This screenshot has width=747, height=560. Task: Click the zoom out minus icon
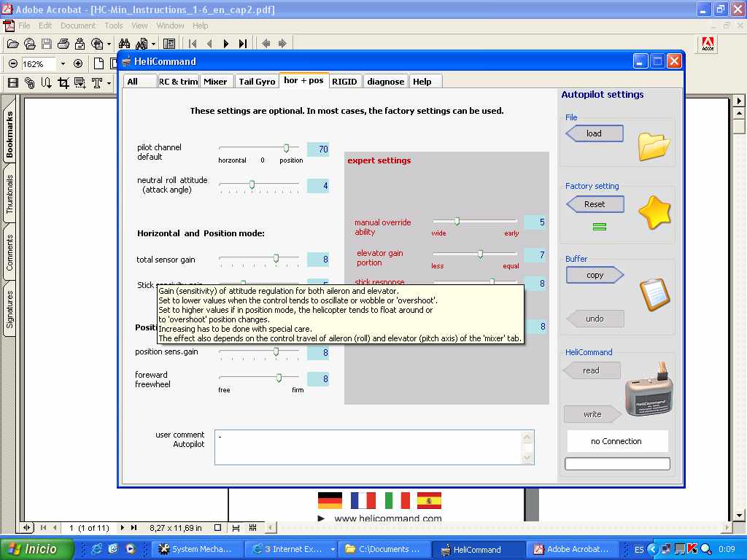coord(13,63)
